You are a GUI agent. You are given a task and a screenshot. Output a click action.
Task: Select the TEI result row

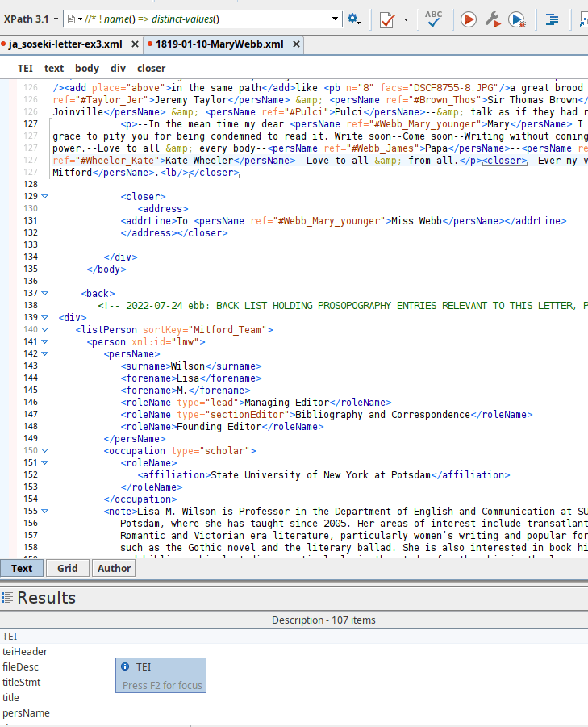click(x=294, y=637)
